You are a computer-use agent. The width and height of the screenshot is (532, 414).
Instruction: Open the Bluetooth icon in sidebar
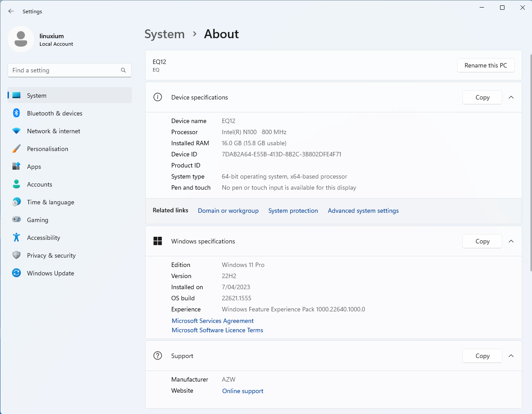[16, 113]
